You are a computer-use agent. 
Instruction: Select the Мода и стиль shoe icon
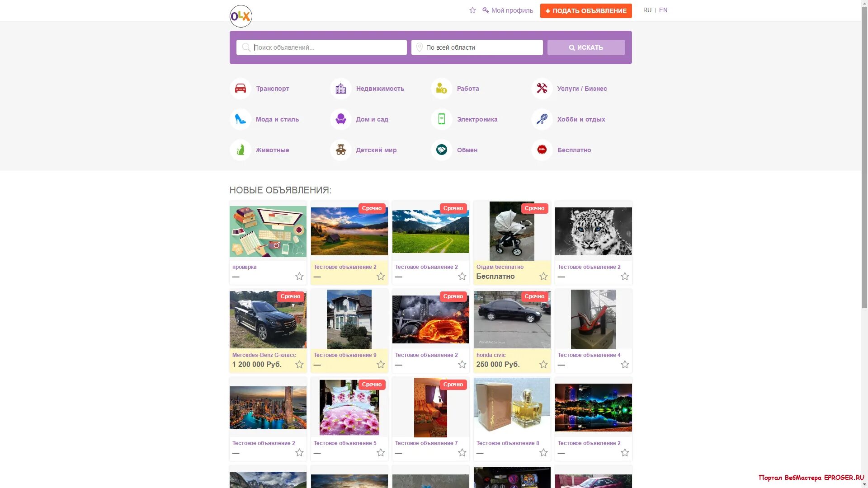point(241,119)
